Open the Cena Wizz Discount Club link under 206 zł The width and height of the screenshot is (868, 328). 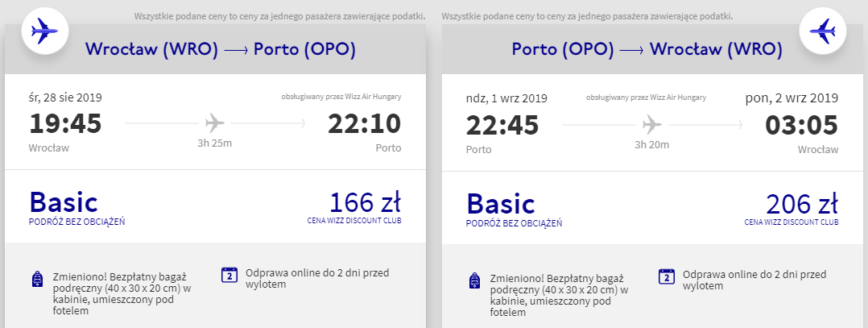[792, 221]
